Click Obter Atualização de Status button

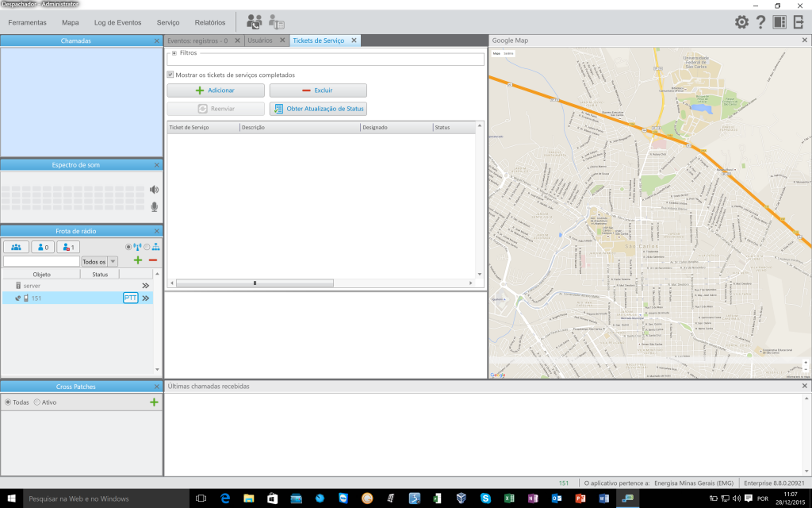point(318,109)
